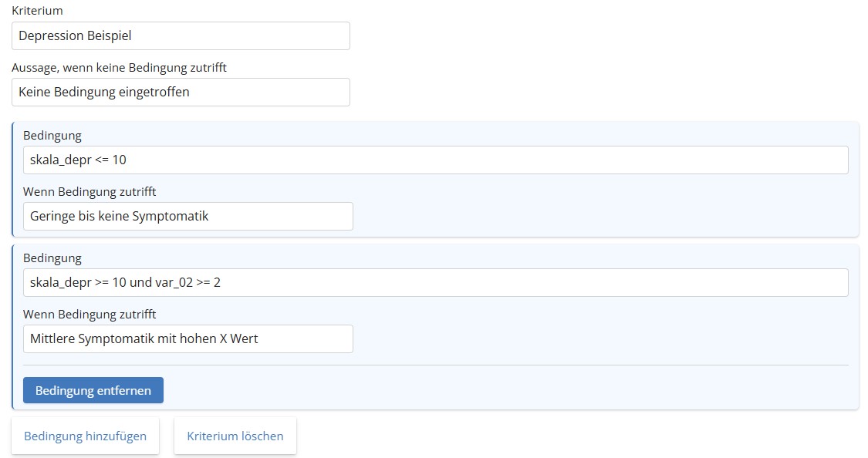Click the blue left border of first condition card
Viewport: 868px width, 458px height.
point(12,179)
